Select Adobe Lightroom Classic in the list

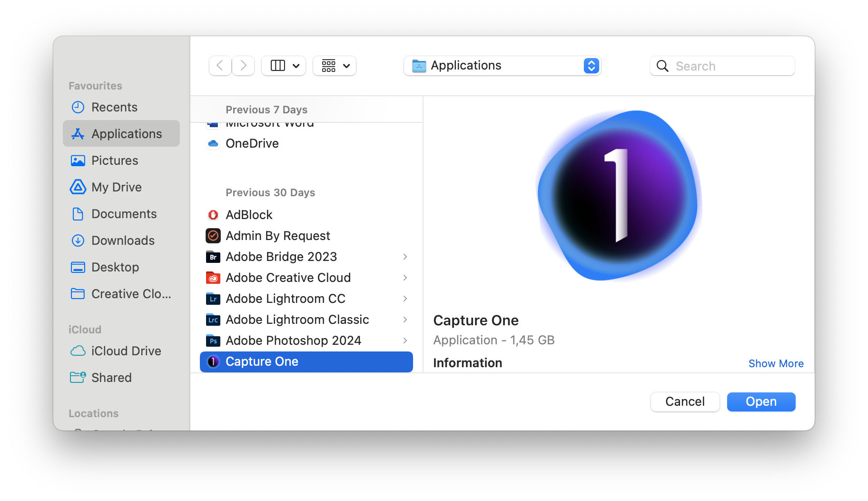tap(306, 320)
